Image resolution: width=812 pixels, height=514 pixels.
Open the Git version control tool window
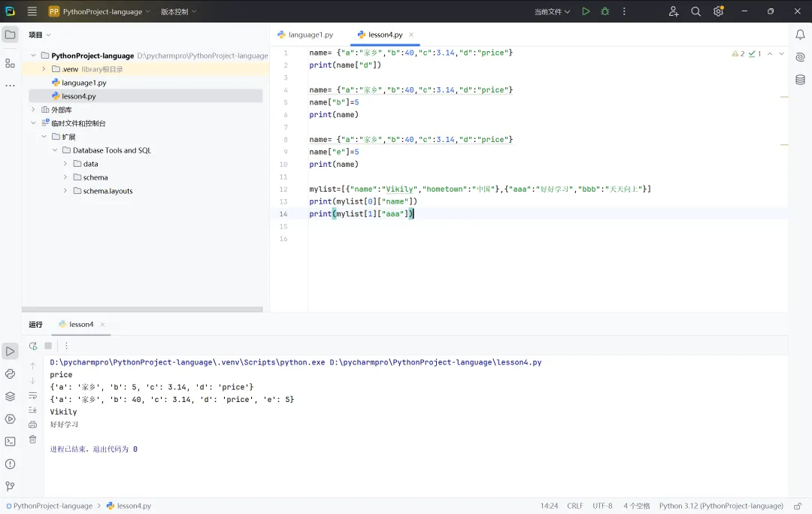click(11, 486)
